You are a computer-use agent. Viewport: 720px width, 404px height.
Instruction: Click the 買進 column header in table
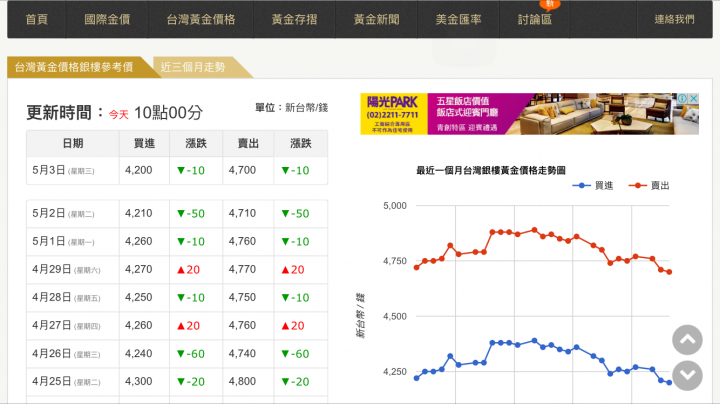point(144,144)
